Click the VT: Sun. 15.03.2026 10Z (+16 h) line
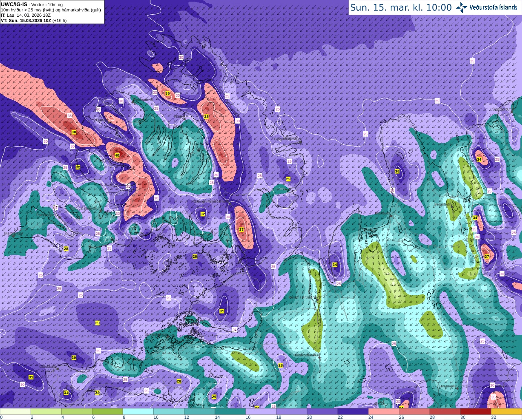 (x=33, y=20)
